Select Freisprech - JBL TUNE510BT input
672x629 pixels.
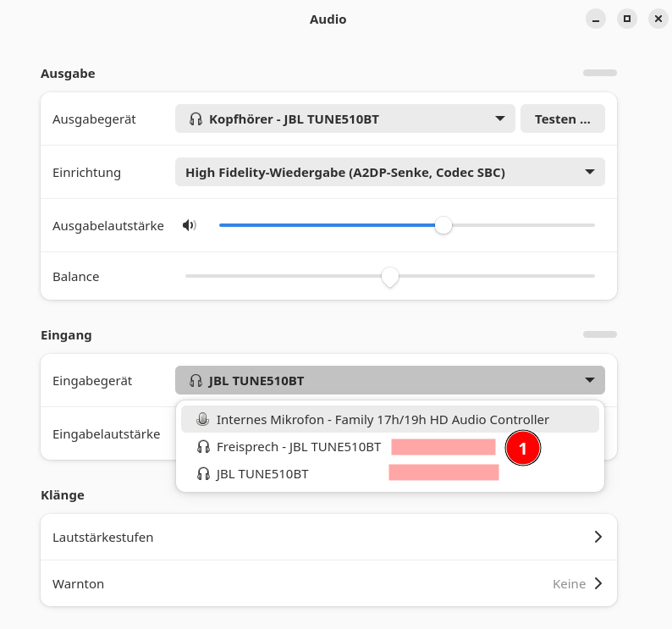coord(390,447)
